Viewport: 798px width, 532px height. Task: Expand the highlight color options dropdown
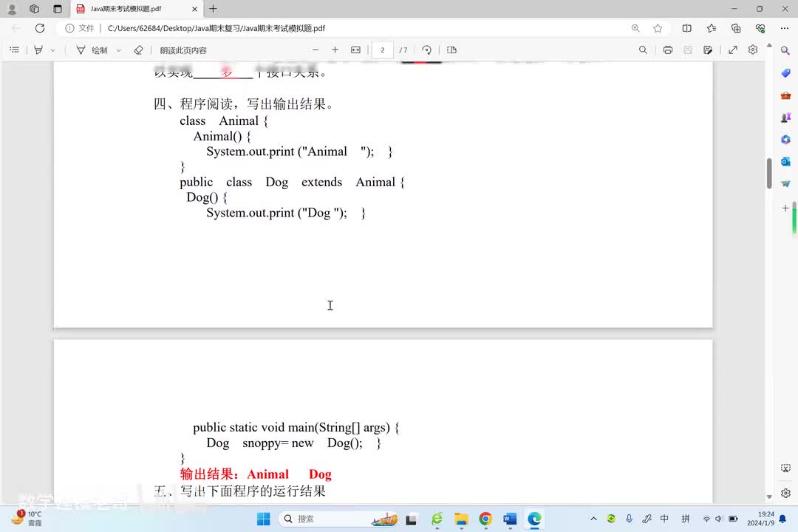point(52,50)
